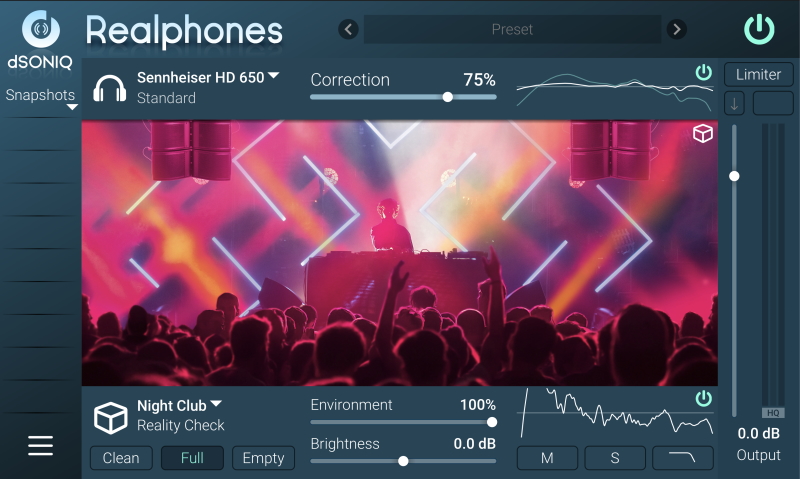The width and height of the screenshot is (800, 479).
Task: Click the Night Club room cube icon
Action: [x=110, y=418]
